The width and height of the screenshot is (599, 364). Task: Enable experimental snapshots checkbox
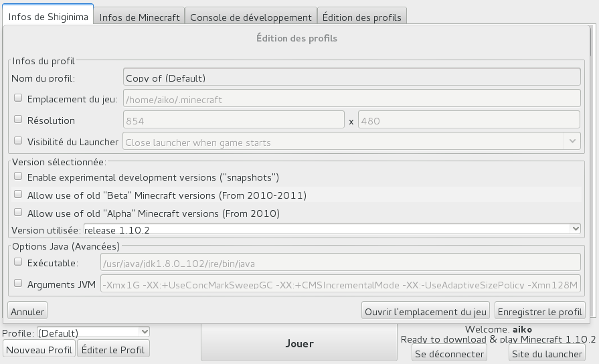pos(18,177)
